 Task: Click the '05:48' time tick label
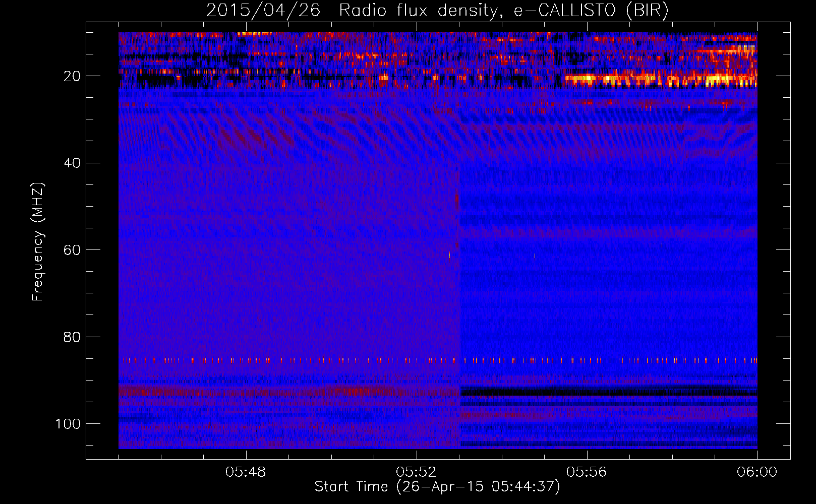pos(246,472)
